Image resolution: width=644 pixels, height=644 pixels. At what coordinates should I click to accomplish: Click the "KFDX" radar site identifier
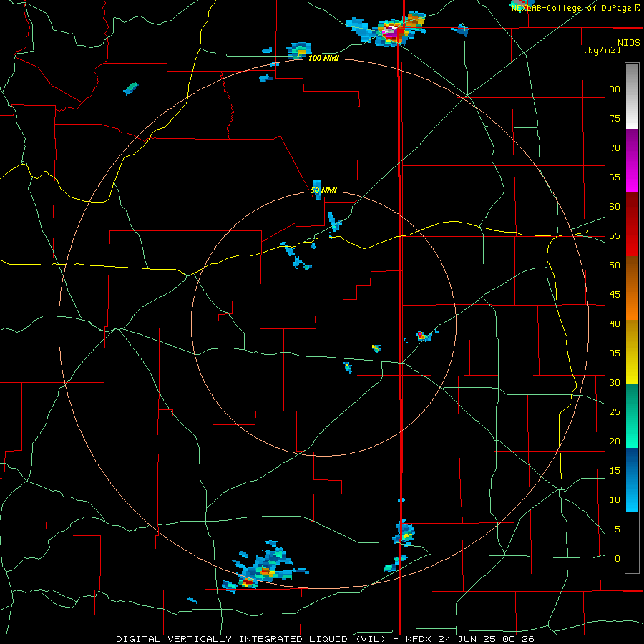point(419,639)
